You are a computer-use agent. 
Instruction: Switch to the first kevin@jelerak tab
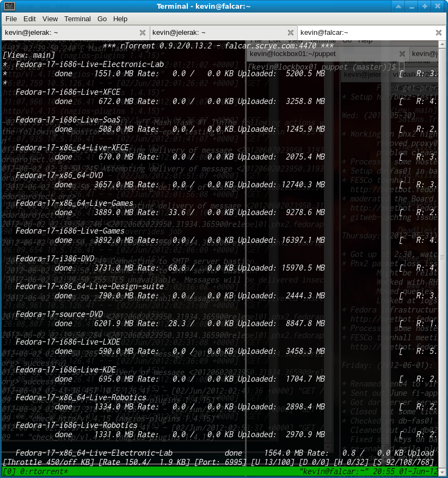coord(75,33)
